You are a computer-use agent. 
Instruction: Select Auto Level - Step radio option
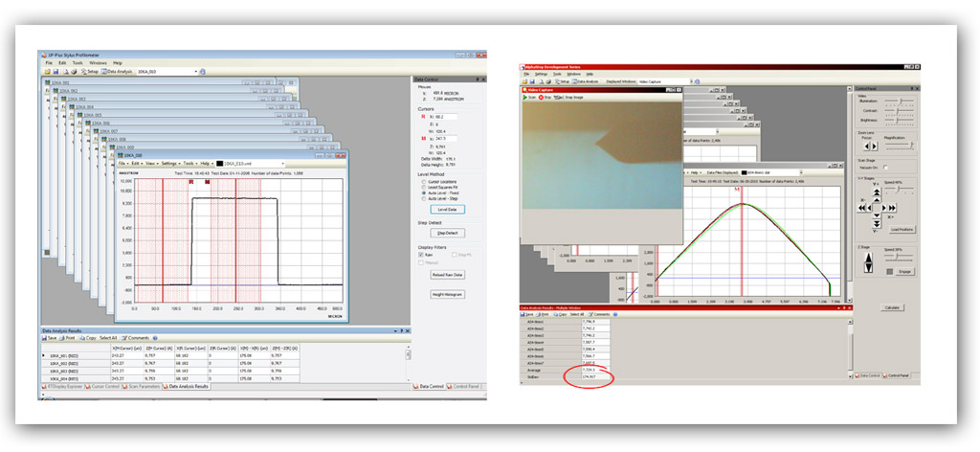pos(424,199)
